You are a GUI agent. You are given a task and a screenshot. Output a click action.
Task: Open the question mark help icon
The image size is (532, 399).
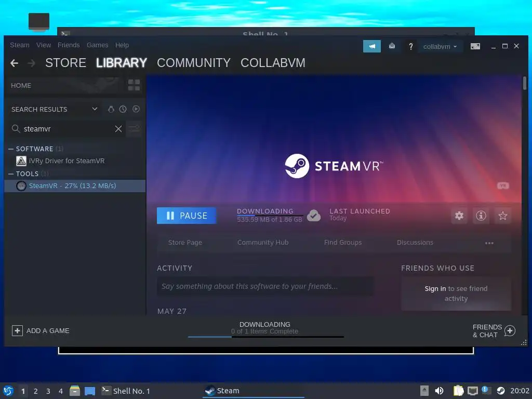pos(410,46)
